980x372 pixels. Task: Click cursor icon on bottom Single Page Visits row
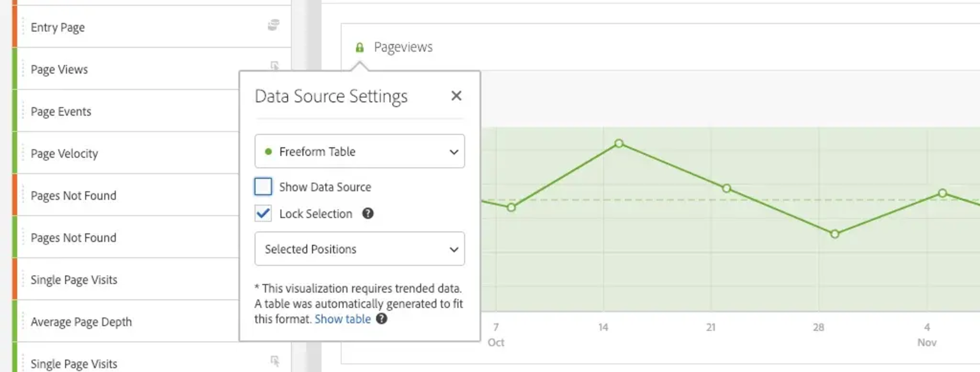pyautogui.click(x=275, y=361)
